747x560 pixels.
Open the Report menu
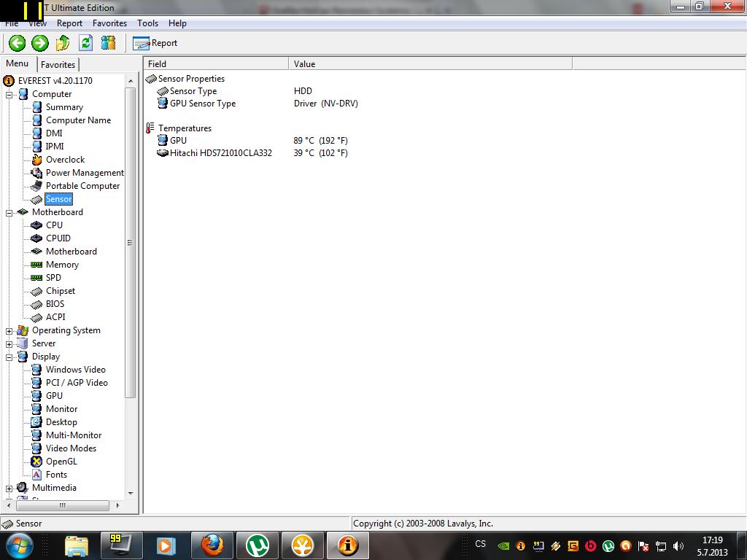click(x=69, y=23)
